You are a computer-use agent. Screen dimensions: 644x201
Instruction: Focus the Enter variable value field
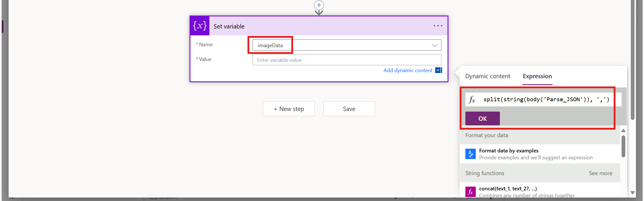click(x=347, y=60)
